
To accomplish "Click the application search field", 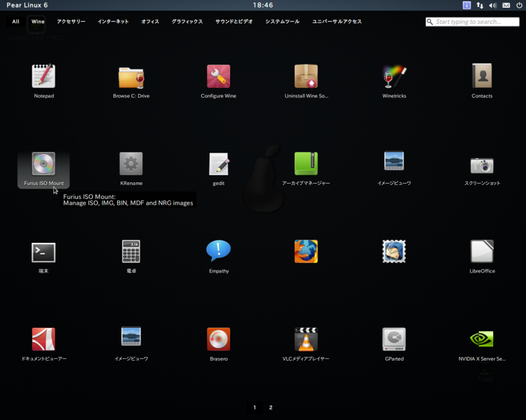I will pos(472,22).
